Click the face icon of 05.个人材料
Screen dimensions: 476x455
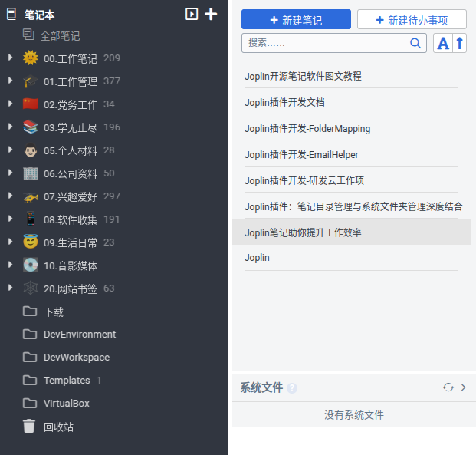pyautogui.click(x=31, y=150)
